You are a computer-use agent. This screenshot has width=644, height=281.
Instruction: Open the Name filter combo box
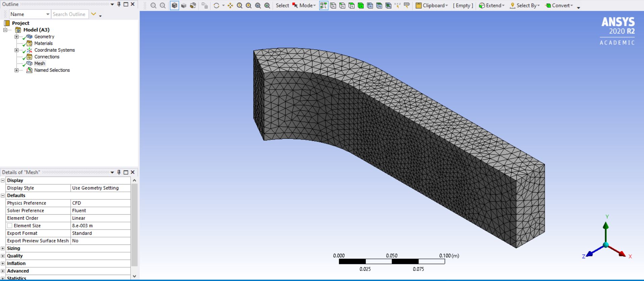pos(30,14)
